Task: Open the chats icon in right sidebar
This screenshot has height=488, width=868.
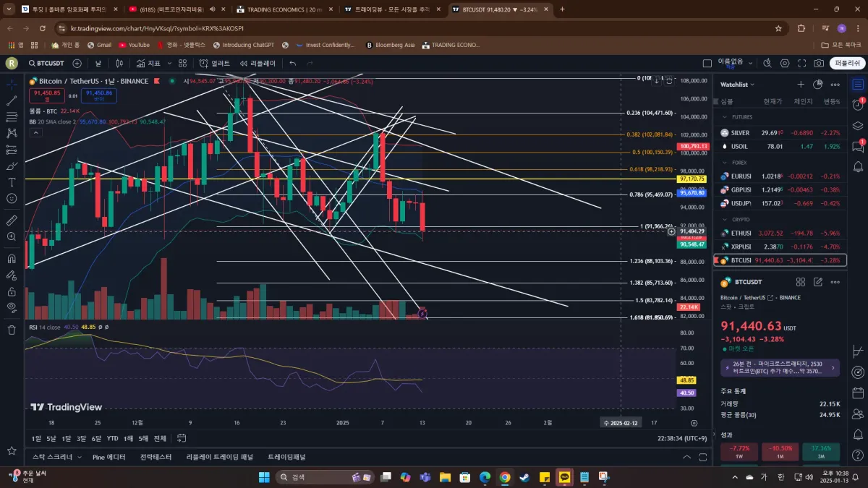Action: click(858, 147)
